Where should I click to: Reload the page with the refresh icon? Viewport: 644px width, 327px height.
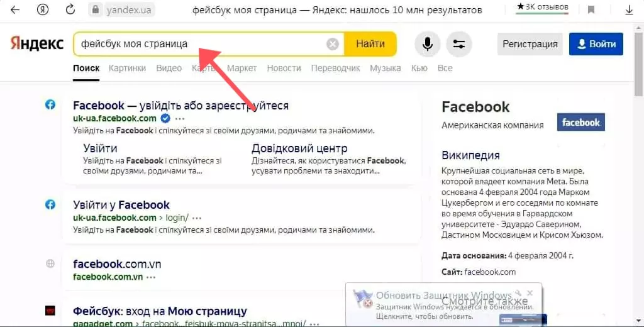70,10
